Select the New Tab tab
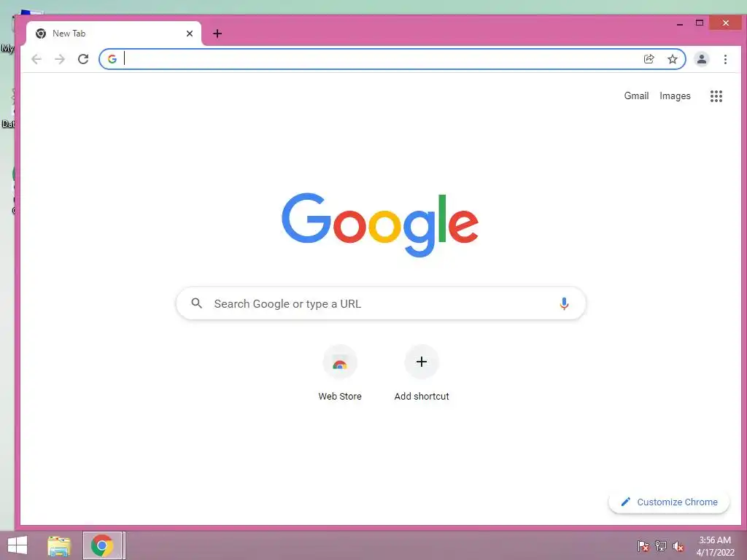Screen dimensions: 747x560 (114, 34)
